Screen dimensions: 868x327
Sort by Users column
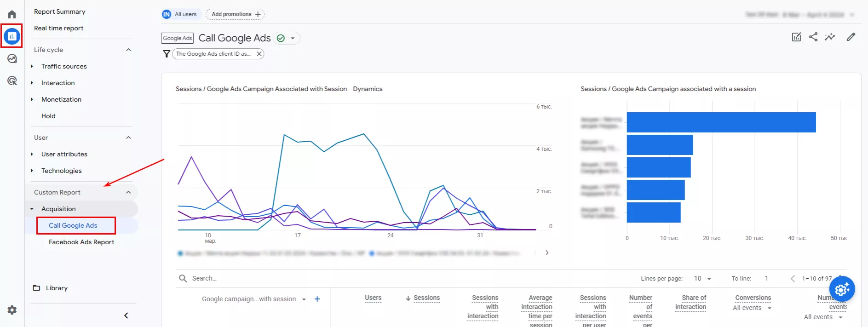point(373,298)
